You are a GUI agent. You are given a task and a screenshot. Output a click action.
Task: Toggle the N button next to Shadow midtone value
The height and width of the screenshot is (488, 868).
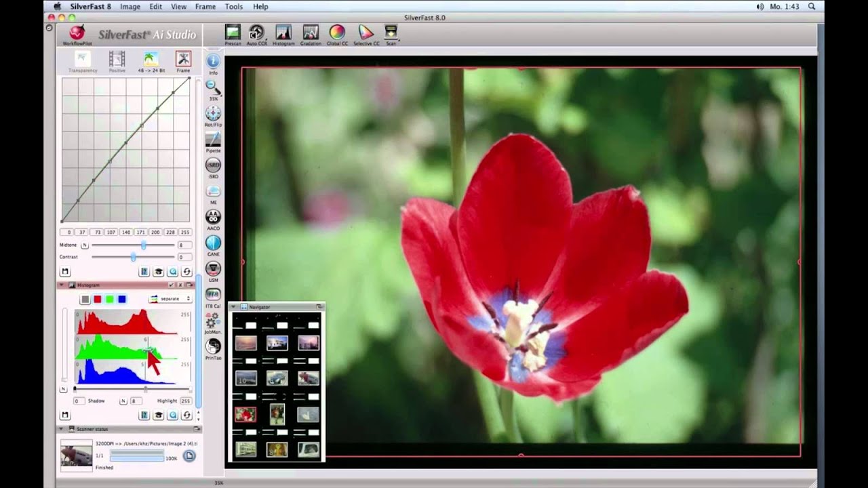123,401
